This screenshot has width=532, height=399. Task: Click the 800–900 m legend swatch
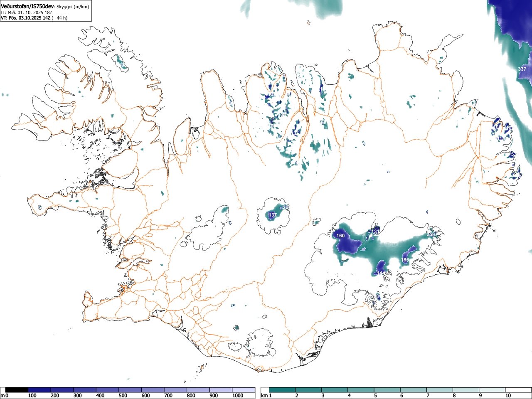198,390
